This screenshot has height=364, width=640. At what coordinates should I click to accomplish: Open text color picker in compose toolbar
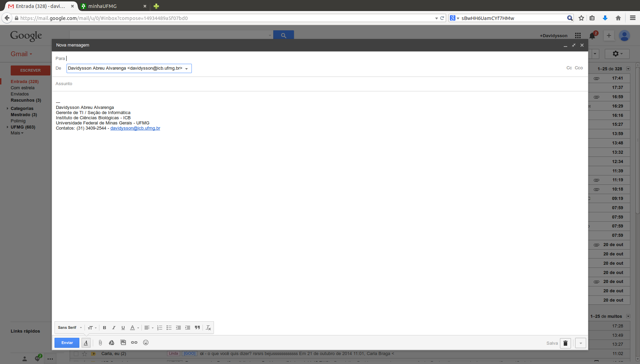[134, 328]
